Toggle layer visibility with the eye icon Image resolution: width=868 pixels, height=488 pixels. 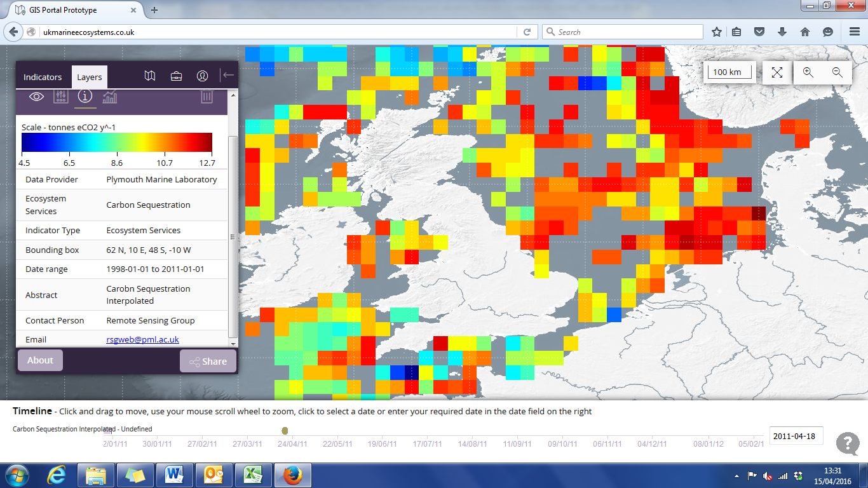36,97
